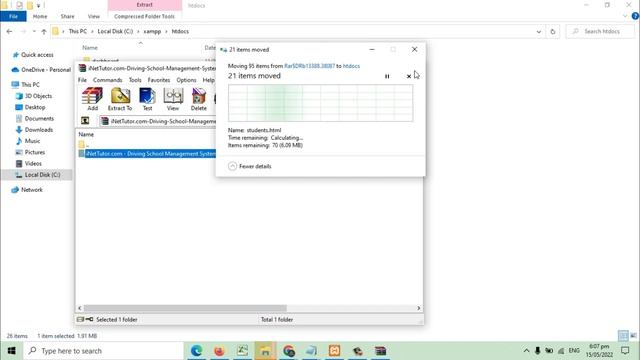Select the iNetTutor.com Driving School folder row
The image size is (640, 360).
coord(147,154)
